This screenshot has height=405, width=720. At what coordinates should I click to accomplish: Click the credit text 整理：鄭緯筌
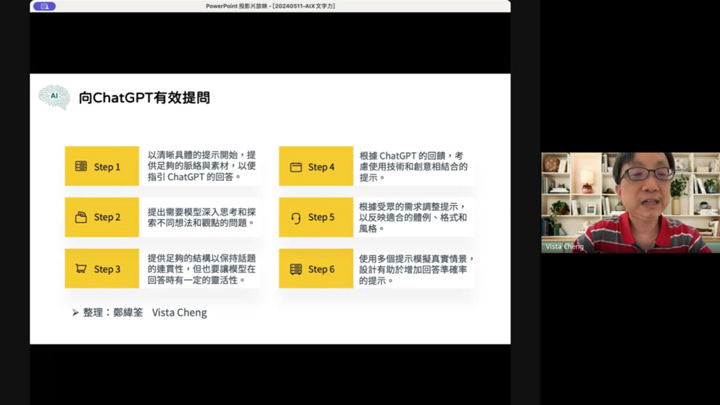pyautogui.click(x=113, y=313)
